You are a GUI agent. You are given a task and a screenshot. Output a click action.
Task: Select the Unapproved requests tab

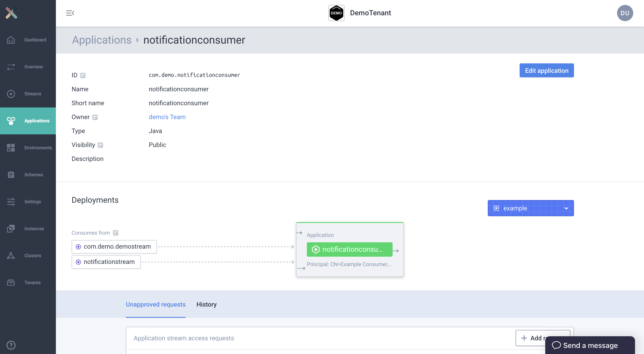coord(156,304)
